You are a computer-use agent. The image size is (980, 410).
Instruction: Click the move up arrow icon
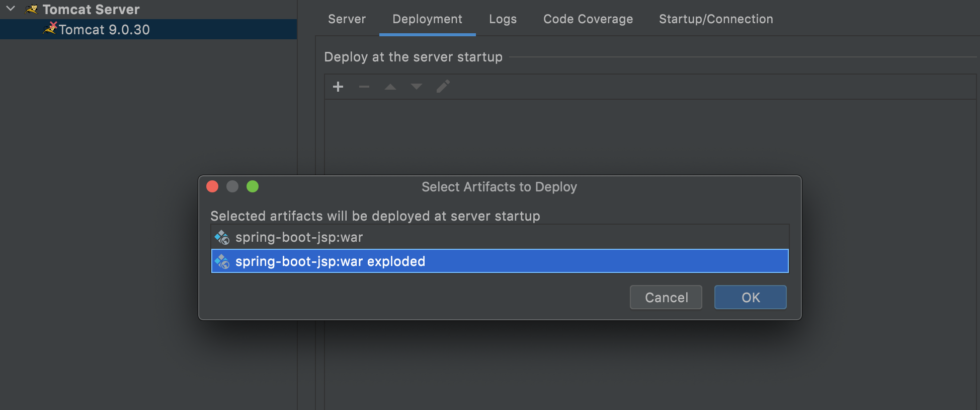(x=390, y=87)
